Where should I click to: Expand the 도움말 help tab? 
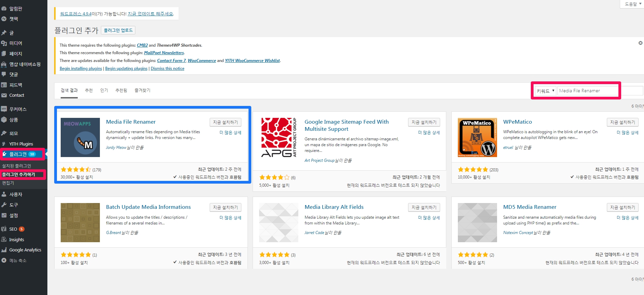tap(633, 4)
